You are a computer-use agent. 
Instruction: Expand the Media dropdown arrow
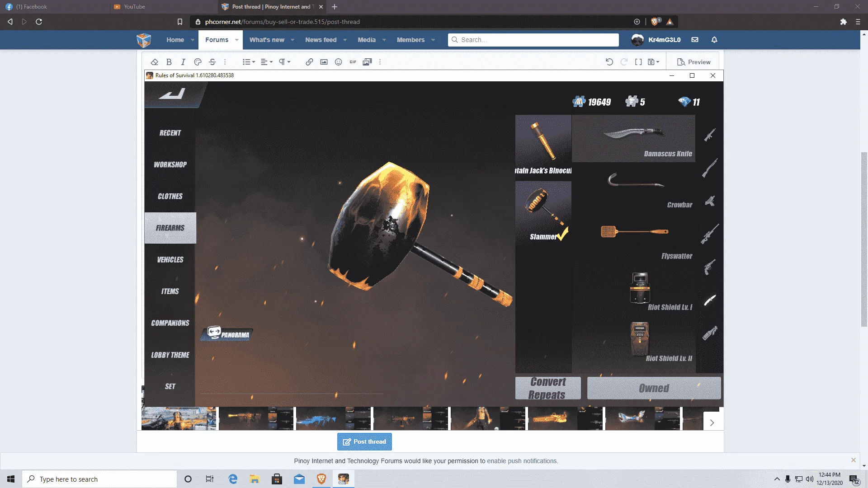pyautogui.click(x=384, y=40)
